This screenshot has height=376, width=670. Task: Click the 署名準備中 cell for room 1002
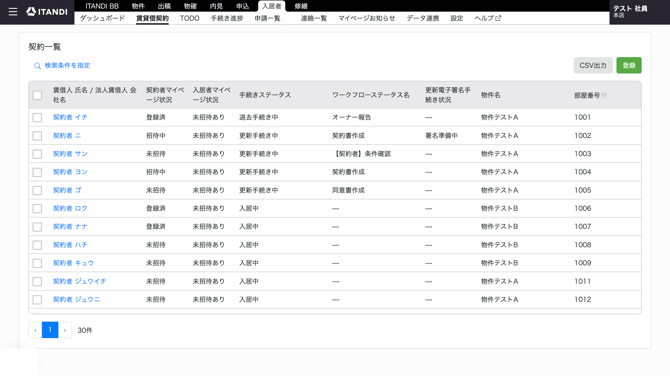[x=441, y=135]
